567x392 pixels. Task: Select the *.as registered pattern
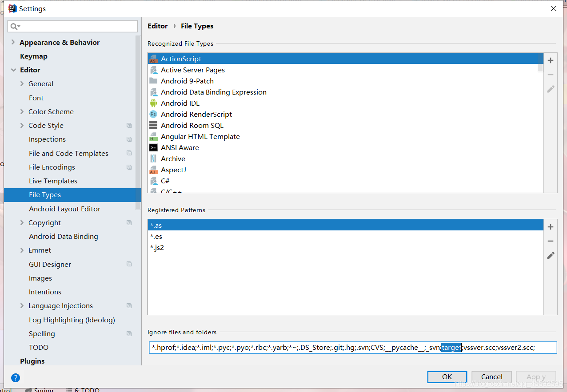click(345, 225)
